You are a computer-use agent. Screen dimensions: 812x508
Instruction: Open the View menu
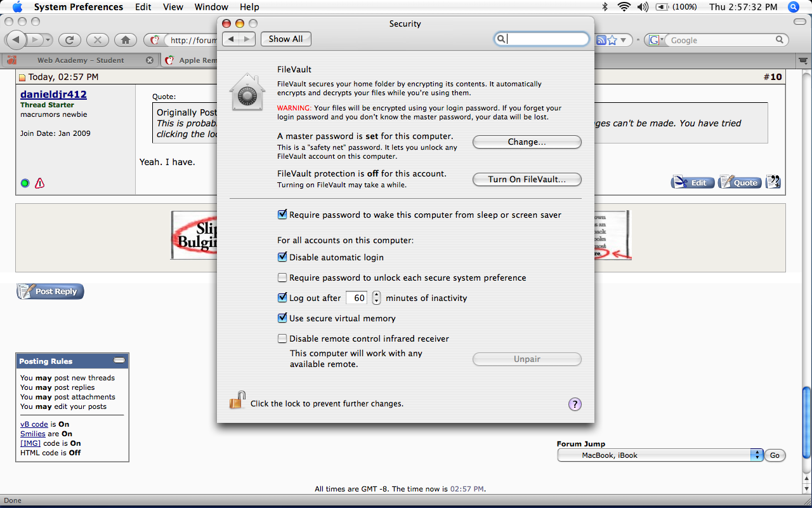(x=173, y=7)
